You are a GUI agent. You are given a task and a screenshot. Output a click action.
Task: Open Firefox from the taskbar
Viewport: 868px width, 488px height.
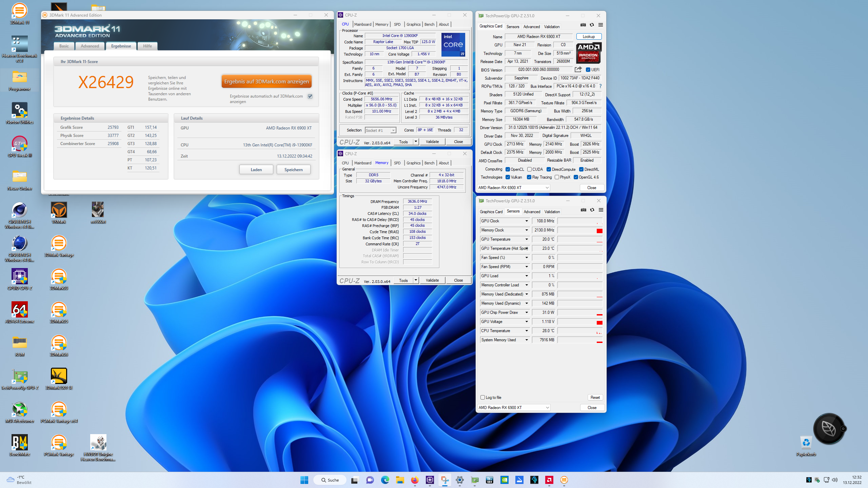click(415, 480)
